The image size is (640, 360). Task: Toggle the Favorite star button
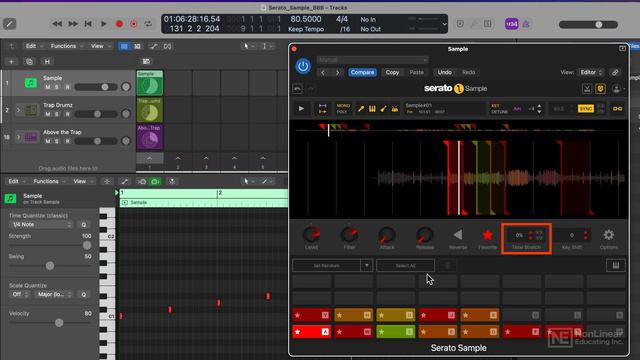[x=487, y=235]
